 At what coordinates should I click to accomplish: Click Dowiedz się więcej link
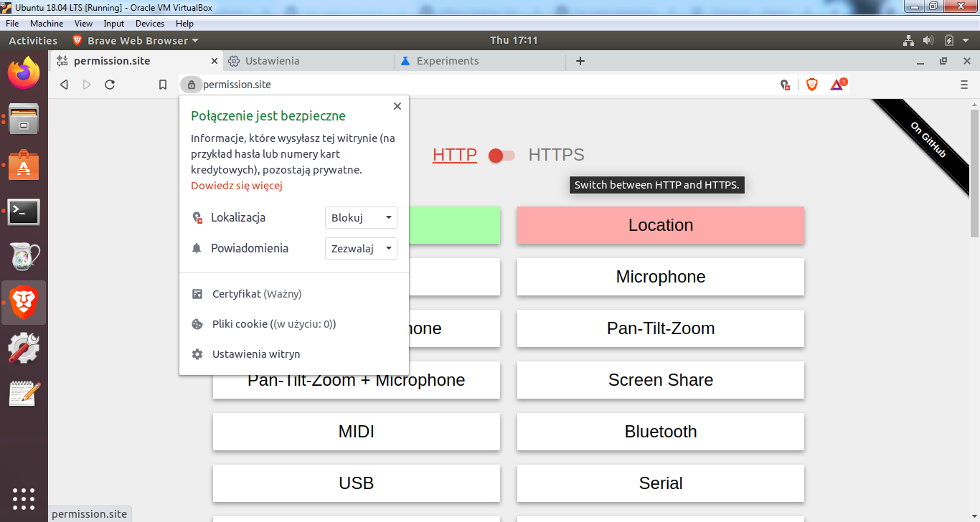pos(237,186)
